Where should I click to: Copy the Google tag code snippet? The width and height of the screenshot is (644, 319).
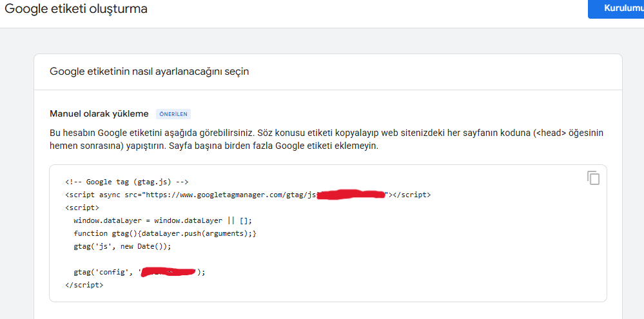pos(593,179)
